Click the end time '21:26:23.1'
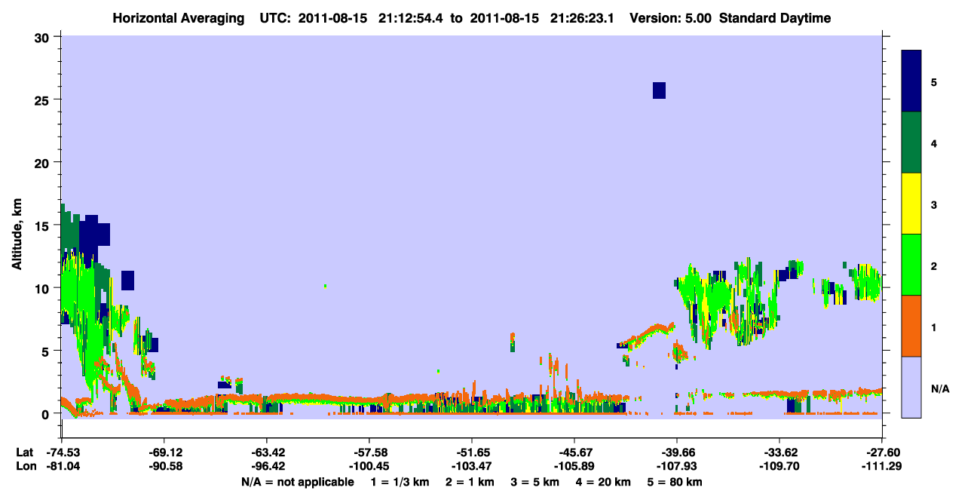This screenshot has width=980, height=503. [x=583, y=18]
